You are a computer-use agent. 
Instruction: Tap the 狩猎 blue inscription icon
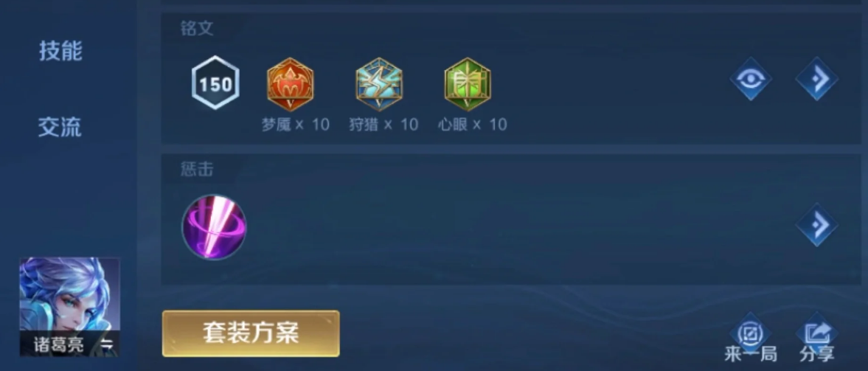pos(379,85)
